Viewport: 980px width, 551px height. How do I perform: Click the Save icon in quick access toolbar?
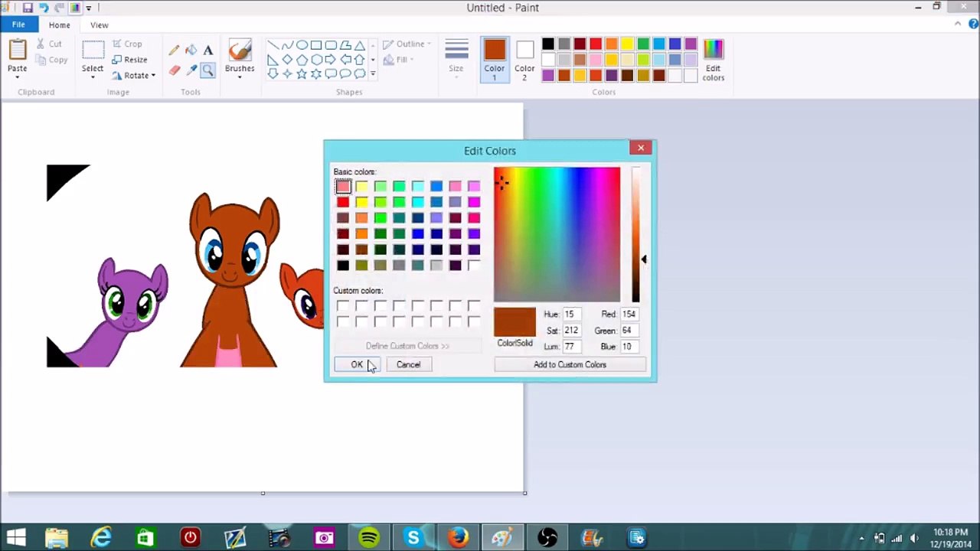(x=28, y=8)
